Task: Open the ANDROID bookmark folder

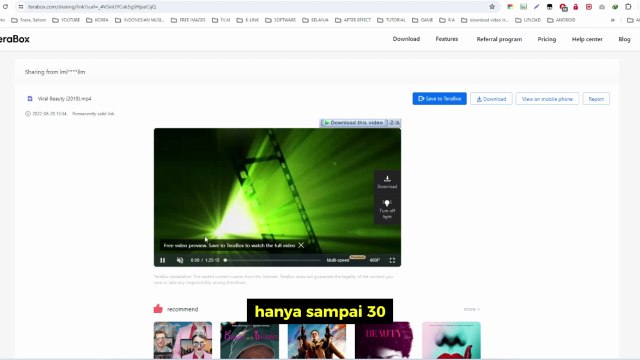Action: 561,20
